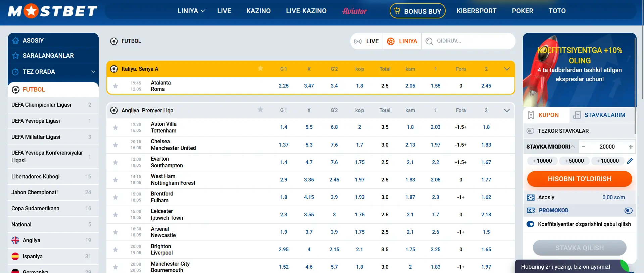Screen dimensions: 644x273
Task: Add +100000 to stake
Action: [608, 161]
